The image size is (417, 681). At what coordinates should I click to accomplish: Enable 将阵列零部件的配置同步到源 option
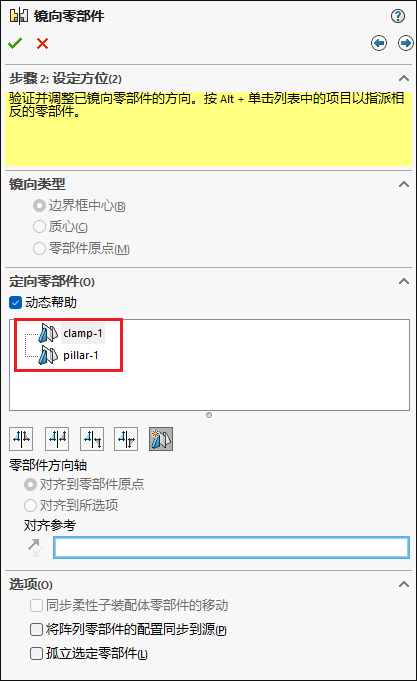pos(36,629)
